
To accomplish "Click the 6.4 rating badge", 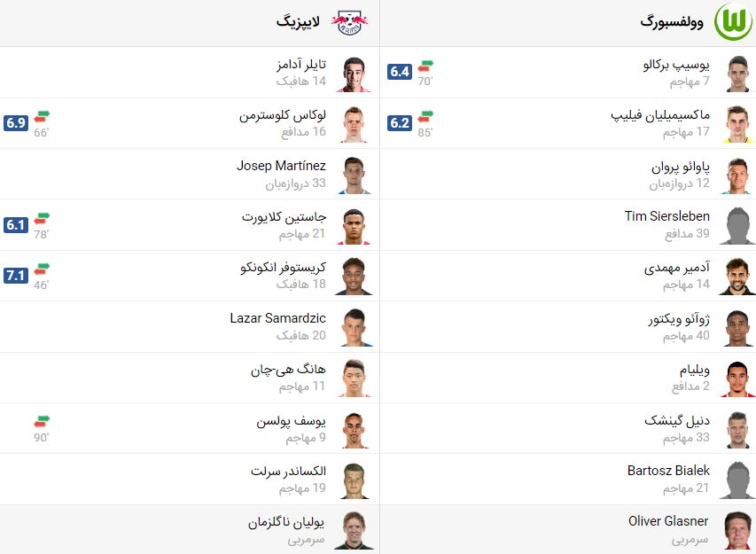I will point(400,72).
